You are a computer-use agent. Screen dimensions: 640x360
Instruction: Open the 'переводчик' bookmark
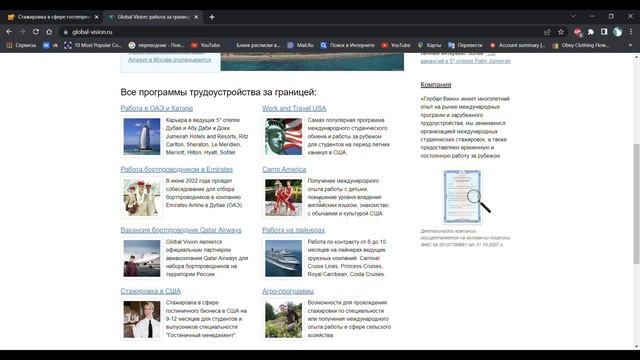(156, 45)
